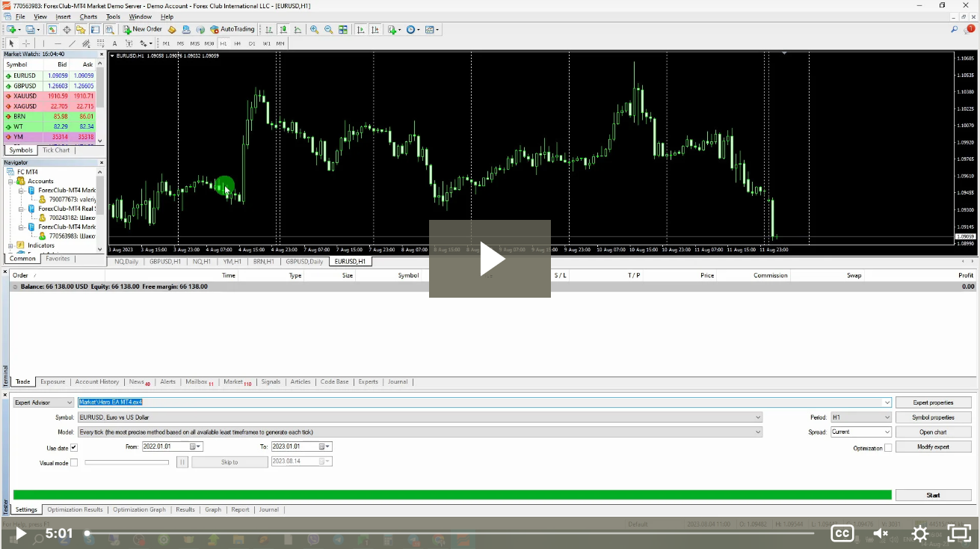Image resolution: width=980 pixels, height=549 pixels.
Task: Open the Model dropdown in Strategy Tester
Action: pyautogui.click(x=756, y=432)
